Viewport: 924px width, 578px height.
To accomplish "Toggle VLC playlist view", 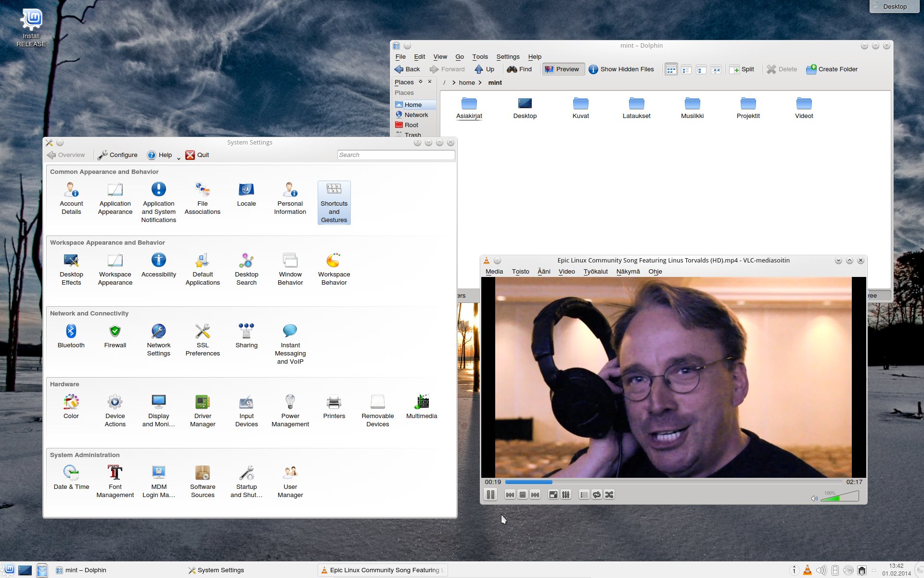I will [x=584, y=495].
